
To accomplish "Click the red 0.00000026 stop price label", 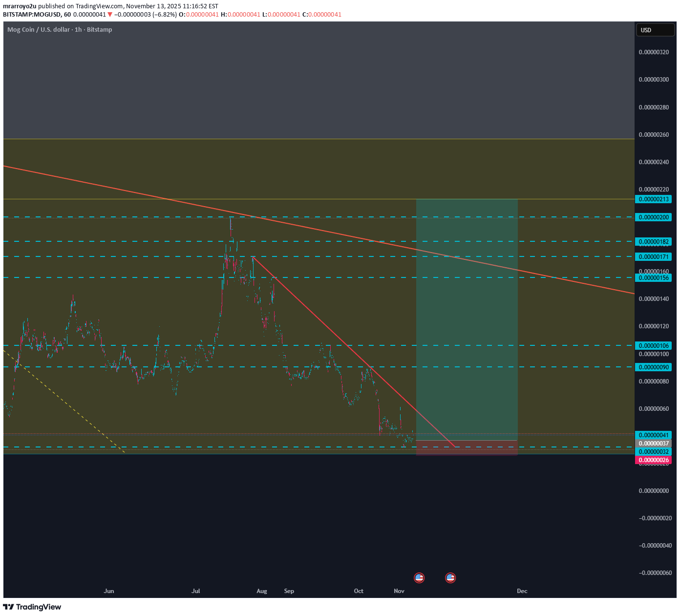I will click(654, 460).
